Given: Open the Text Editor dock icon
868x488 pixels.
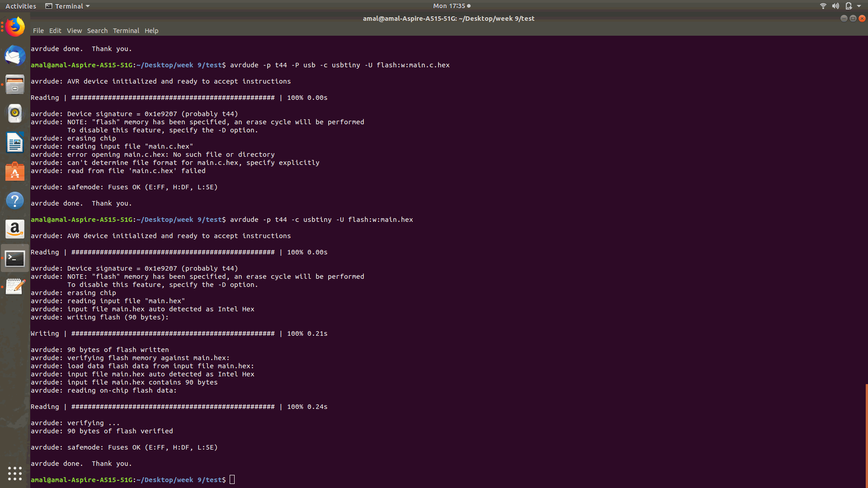Looking at the screenshot, I should click(15, 286).
